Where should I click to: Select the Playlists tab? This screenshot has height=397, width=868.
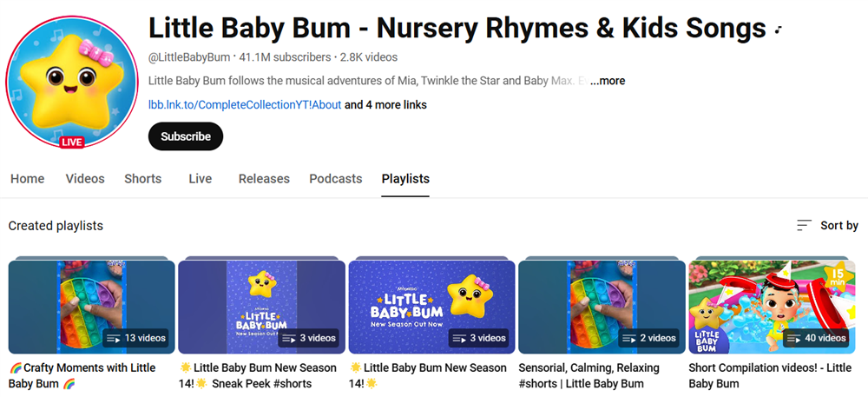click(x=405, y=179)
